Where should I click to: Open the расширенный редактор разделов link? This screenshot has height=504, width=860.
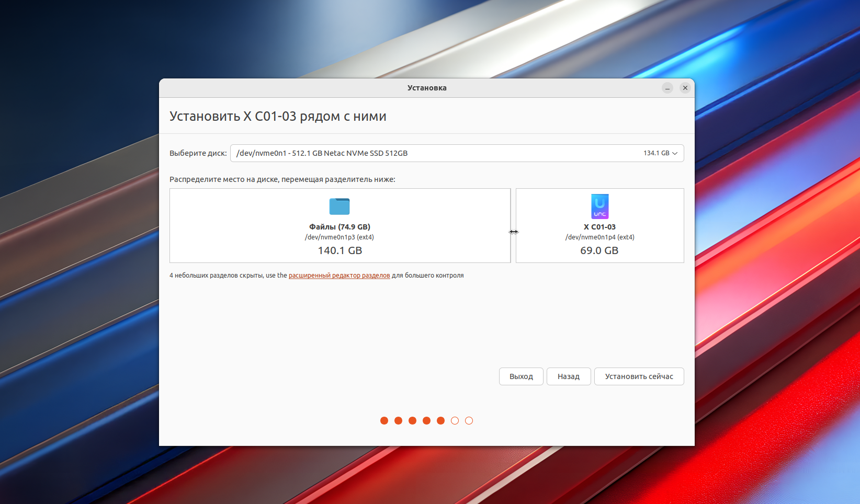(x=339, y=276)
